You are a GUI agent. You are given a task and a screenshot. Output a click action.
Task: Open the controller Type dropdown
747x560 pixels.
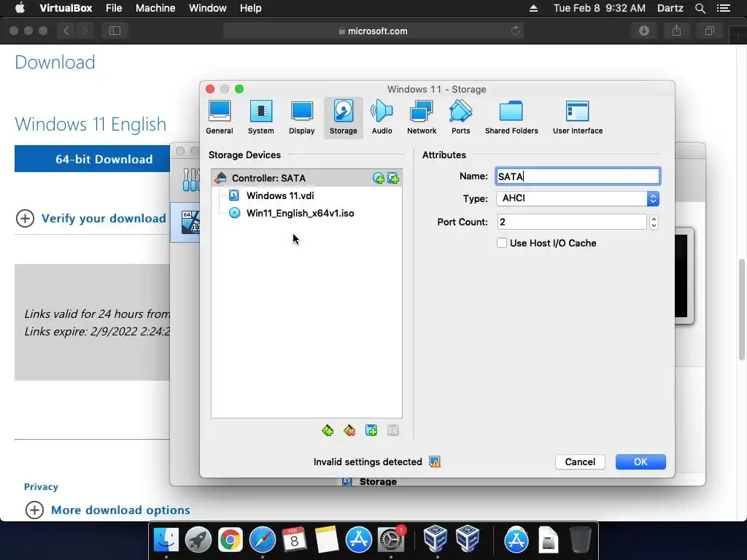click(578, 198)
